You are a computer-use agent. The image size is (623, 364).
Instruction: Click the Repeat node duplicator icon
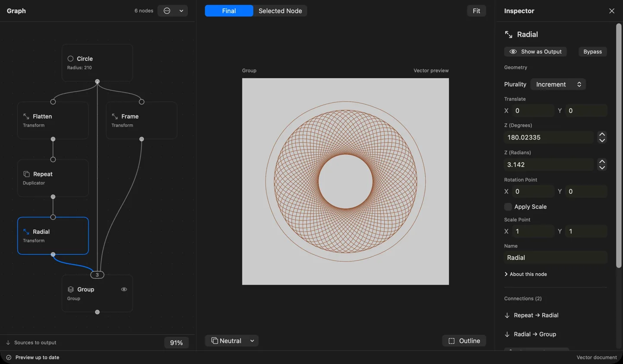coord(26,174)
